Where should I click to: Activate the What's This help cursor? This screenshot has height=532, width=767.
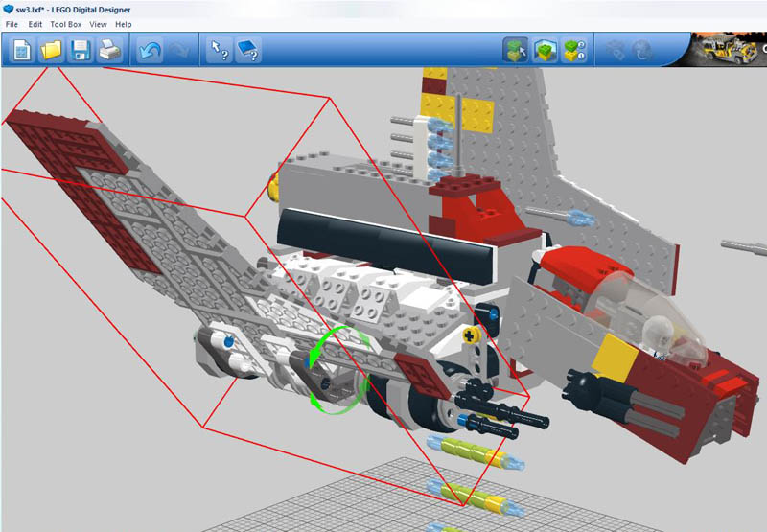[220, 50]
